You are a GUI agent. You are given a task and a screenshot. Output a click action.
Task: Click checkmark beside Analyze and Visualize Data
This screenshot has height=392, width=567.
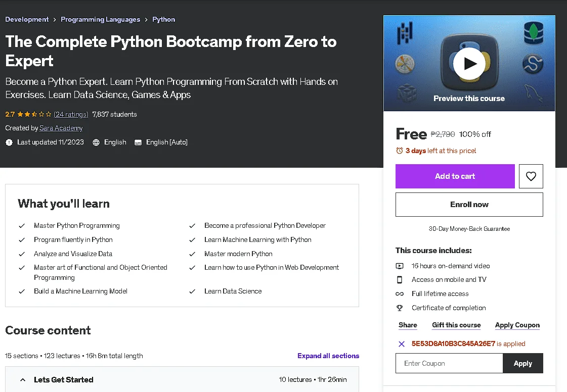(22, 254)
